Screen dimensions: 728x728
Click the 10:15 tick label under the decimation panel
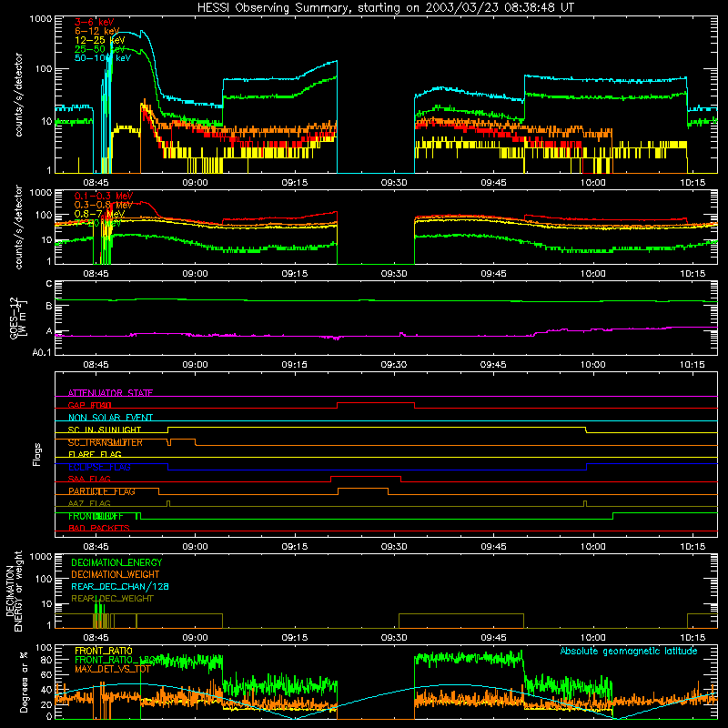[x=693, y=638]
